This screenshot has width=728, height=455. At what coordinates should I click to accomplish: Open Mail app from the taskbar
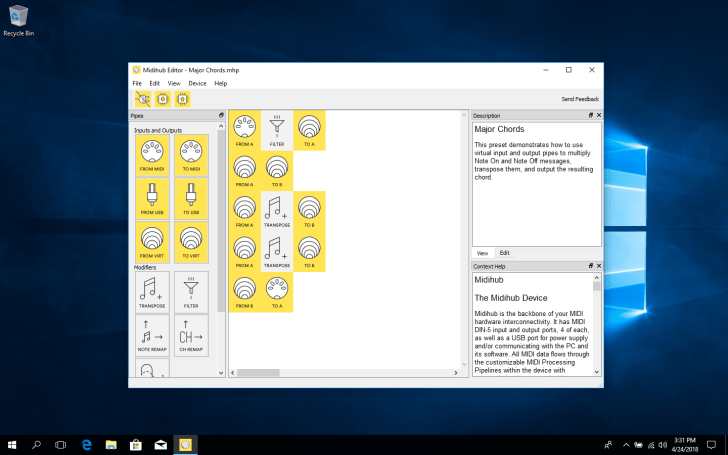(161, 445)
